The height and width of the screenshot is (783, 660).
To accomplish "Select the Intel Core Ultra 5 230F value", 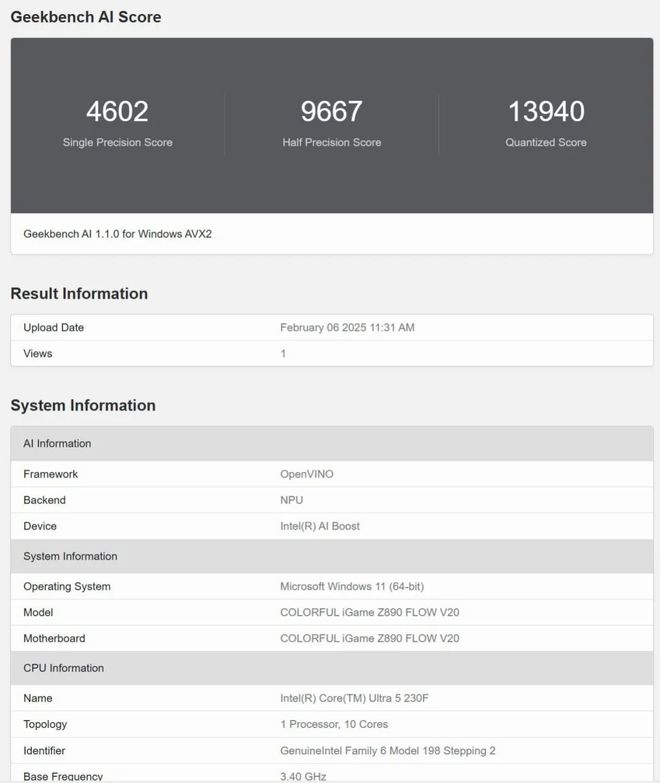I will pyautogui.click(x=354, y=698).
